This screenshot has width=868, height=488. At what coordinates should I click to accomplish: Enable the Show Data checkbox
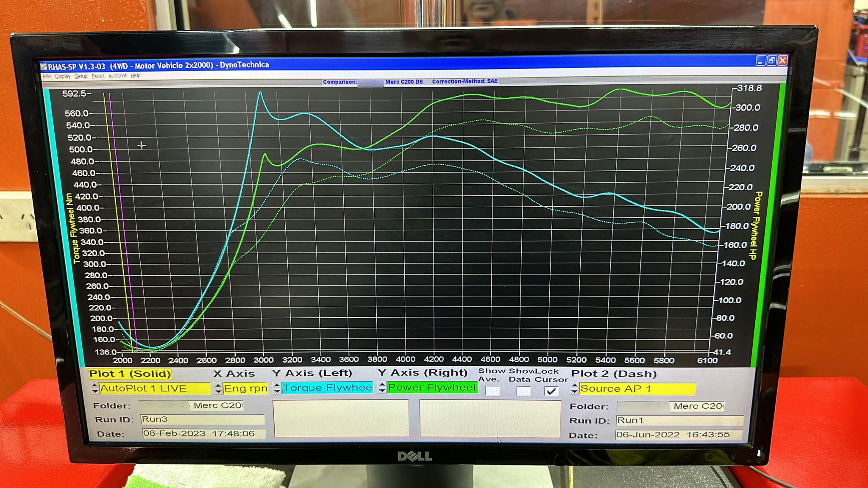tap(523, 391)
